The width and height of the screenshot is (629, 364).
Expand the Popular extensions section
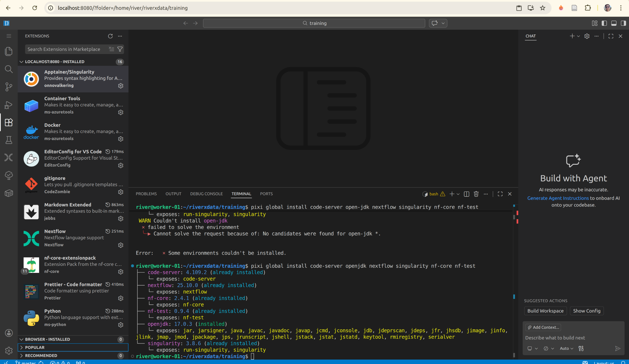click(x=35, y=347)
